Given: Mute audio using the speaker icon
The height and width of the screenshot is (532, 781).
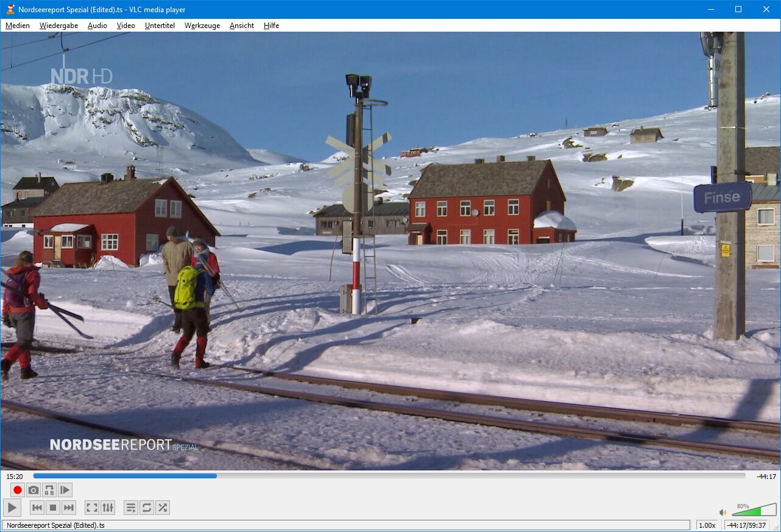Looking at the screenshot, I should click(x=723, y=512).
